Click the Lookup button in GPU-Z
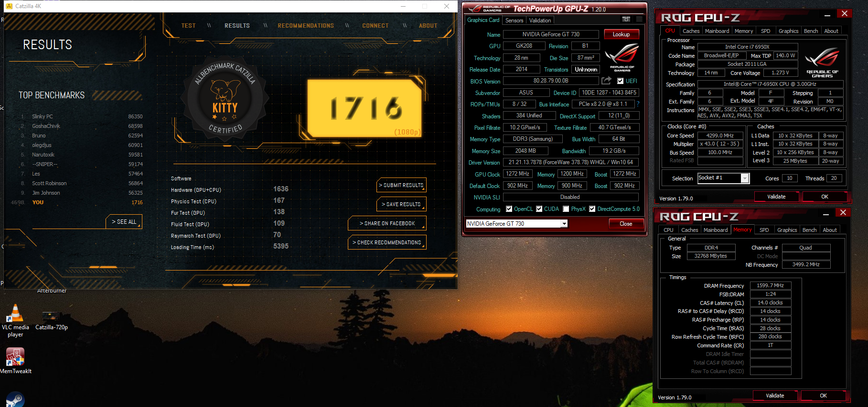 pyautogui.click(x=621, y=34)
